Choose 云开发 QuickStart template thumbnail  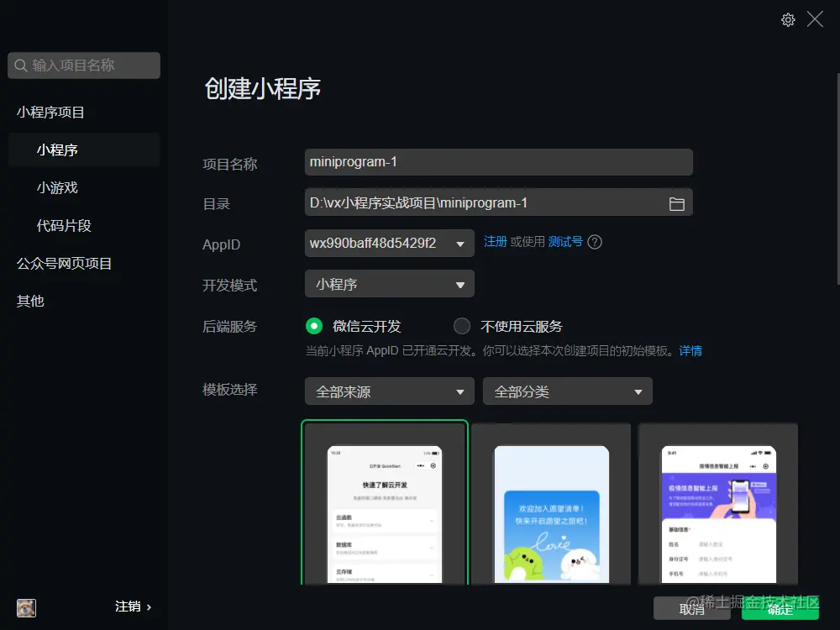coord(385,502)
